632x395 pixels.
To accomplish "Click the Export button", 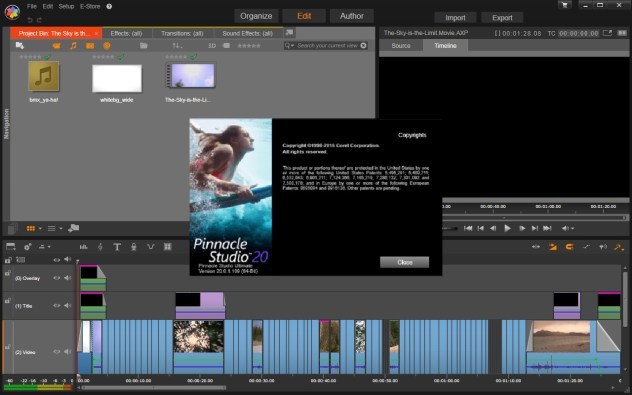I will tap(502, 18).
